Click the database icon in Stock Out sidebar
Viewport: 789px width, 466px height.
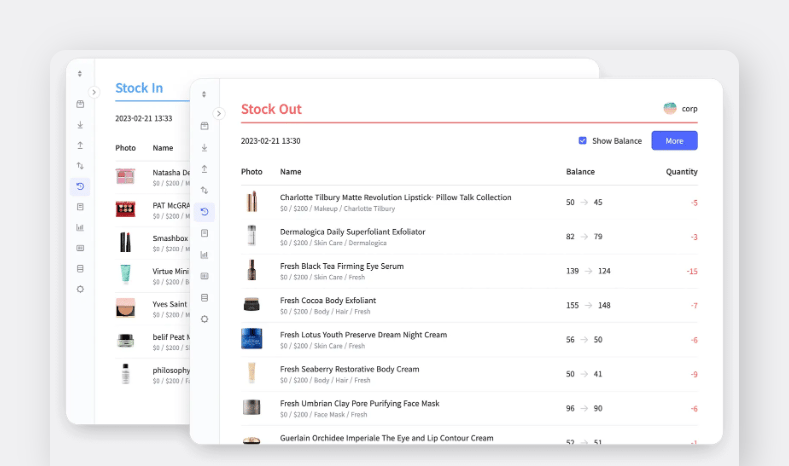click(204, 297)
